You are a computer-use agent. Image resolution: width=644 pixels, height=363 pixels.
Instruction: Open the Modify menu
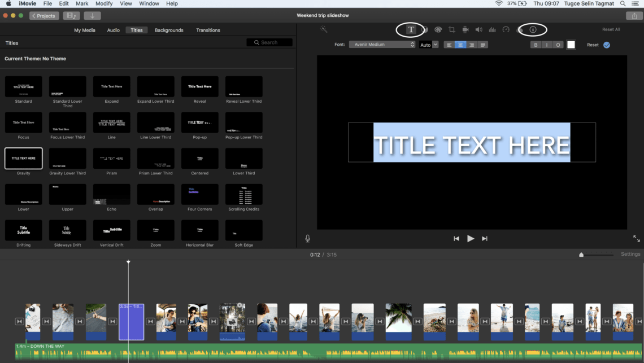(x=104, y=4)
